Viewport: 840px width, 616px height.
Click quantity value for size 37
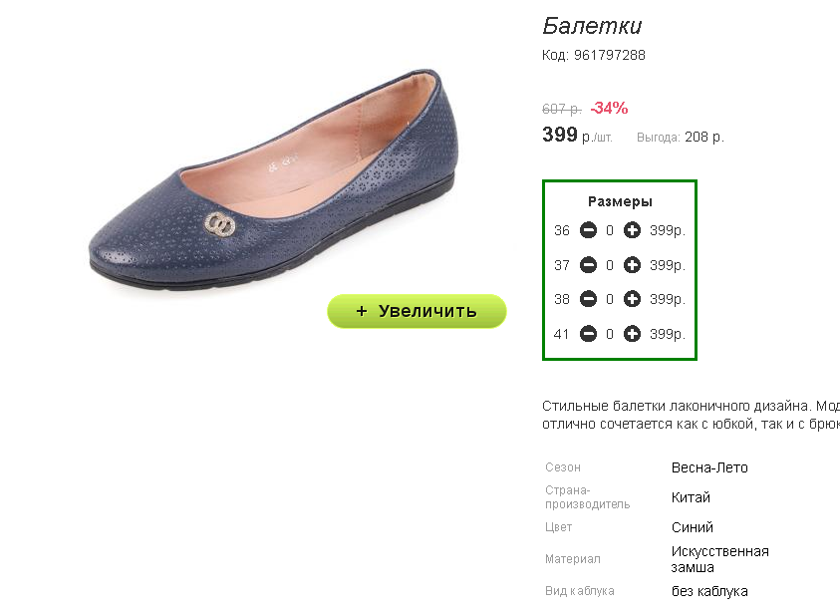(610, 265)
